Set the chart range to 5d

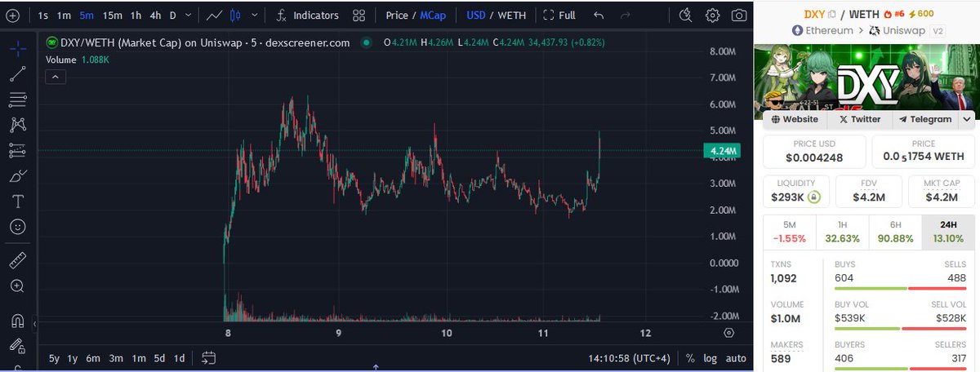(159, 358)
